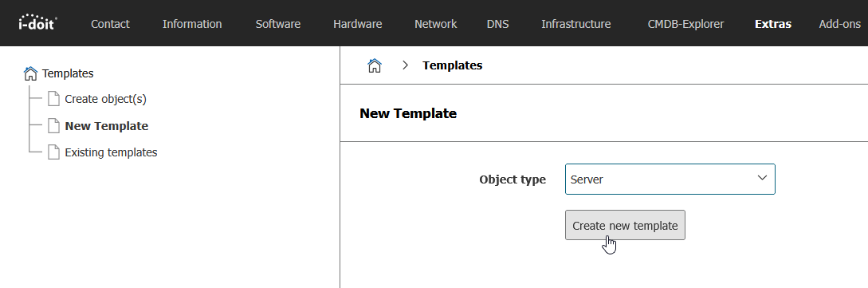Open the DNS menu

tap(497, 24)
